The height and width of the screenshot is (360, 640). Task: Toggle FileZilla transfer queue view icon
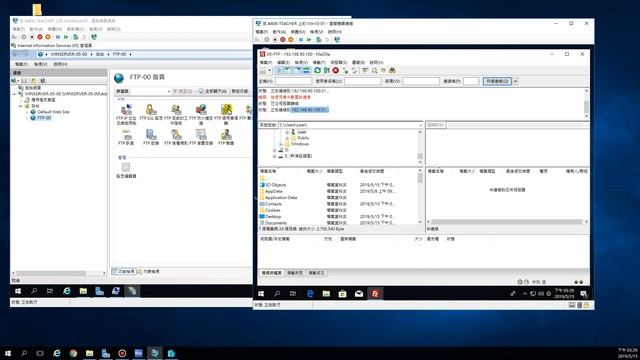pyautogui.click(x=306, y=71)
